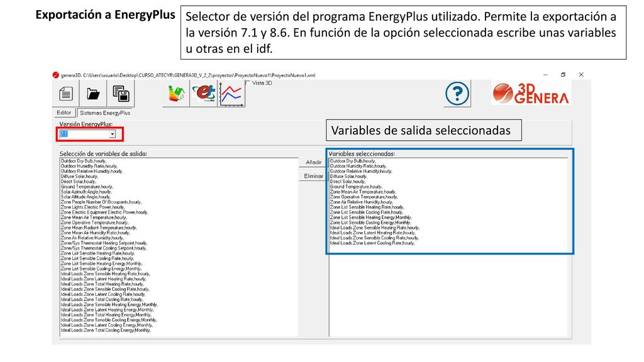This screenshot has height=362, width=644.
Task: Select Outdoor Humidity Ratio,hourly under Variables seleccionadas
Action: (x=358, y=166)
